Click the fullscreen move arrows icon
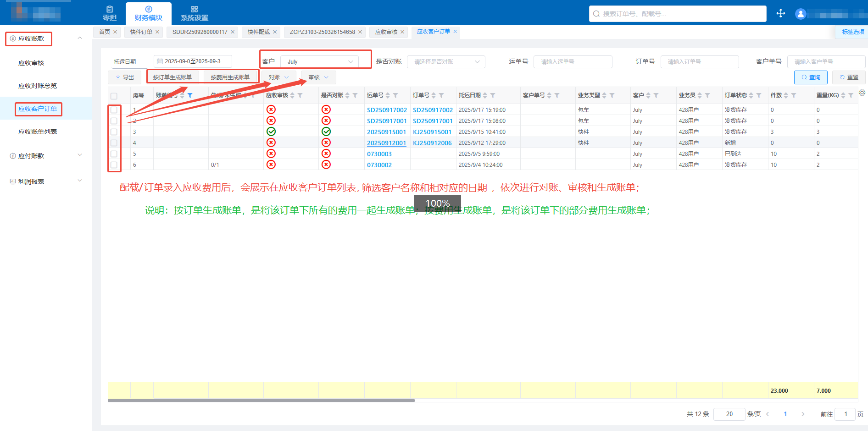868x434 pixels. [780, 13]
